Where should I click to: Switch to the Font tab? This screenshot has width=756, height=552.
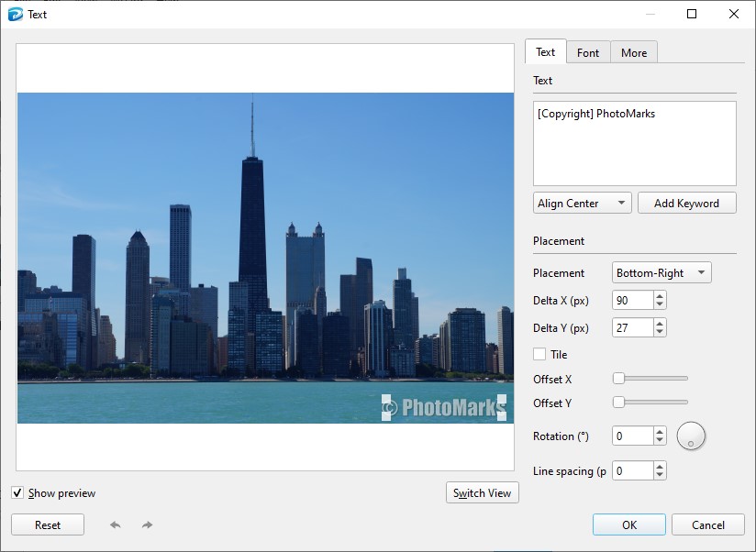588,53
